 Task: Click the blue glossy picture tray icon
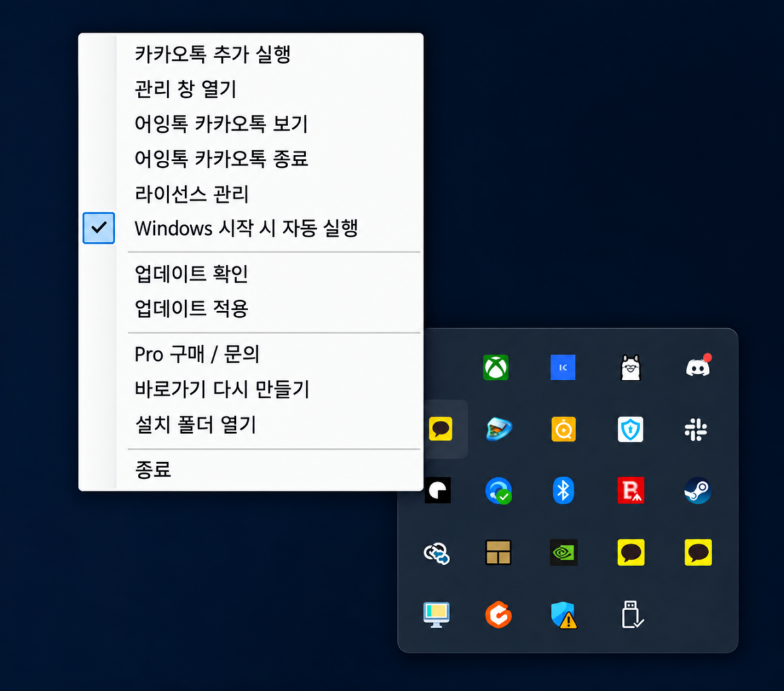[498, 429]
